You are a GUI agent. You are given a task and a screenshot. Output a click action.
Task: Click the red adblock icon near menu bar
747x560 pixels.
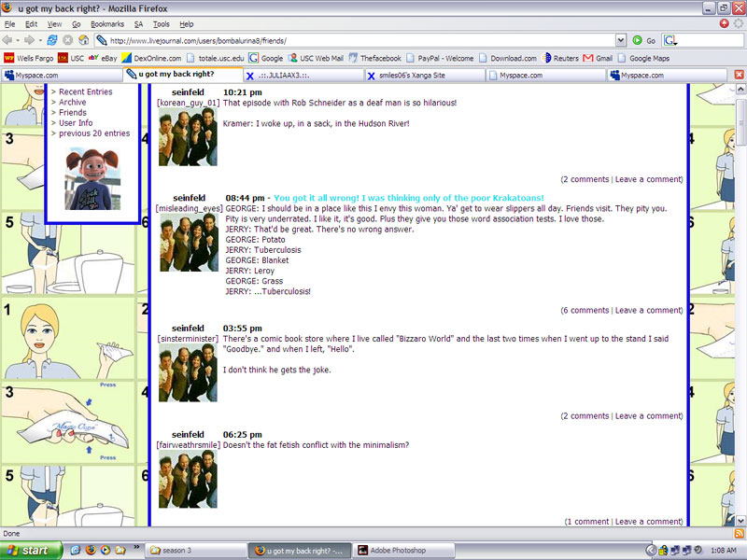[725, 23]
